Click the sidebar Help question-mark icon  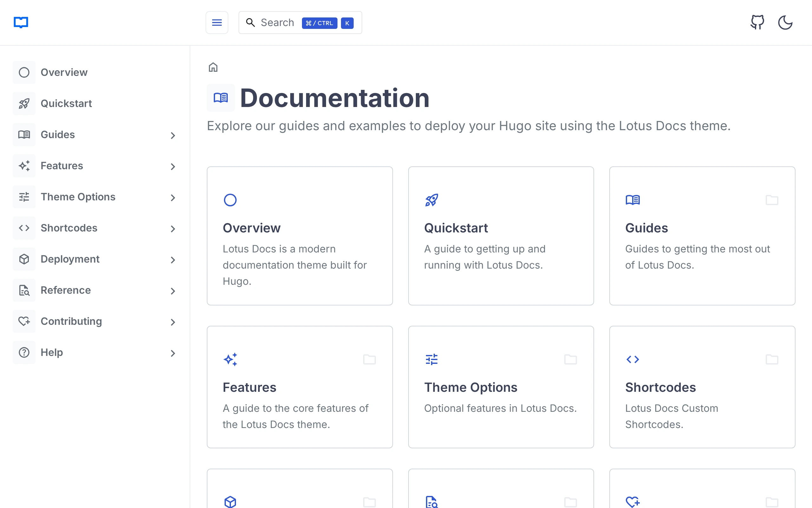(x=24, y=352)
